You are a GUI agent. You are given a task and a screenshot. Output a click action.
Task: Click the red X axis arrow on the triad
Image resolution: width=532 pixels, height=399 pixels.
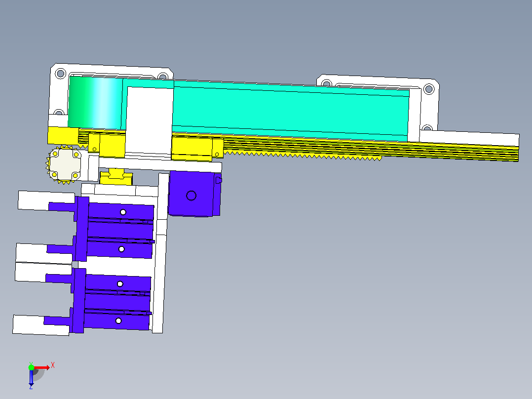42,367
